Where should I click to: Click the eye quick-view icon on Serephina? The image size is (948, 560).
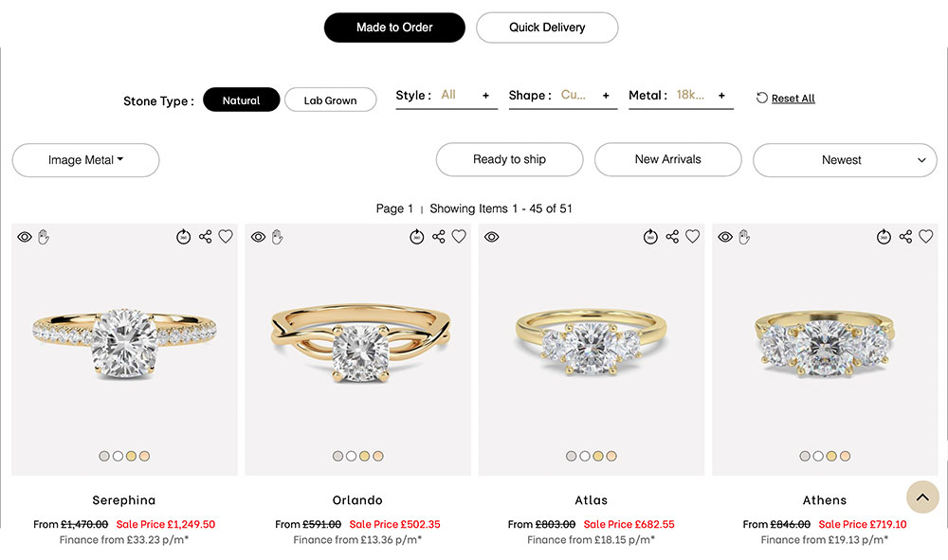25,237
